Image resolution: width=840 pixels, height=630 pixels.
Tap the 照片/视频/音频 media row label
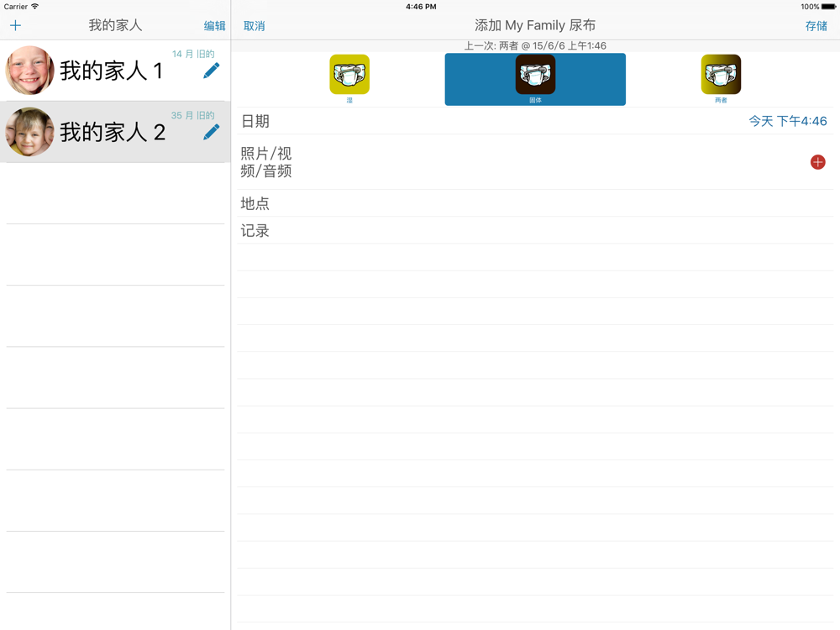[x=265, y=162]
